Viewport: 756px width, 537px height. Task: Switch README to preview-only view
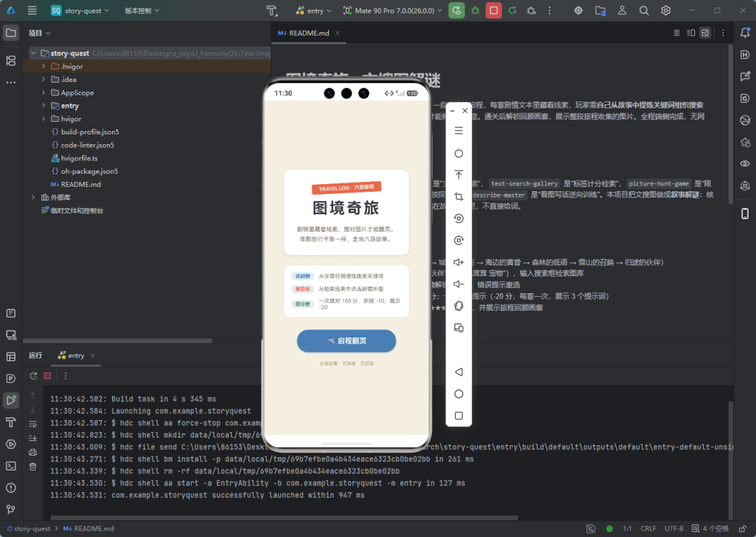pos(706,33)
